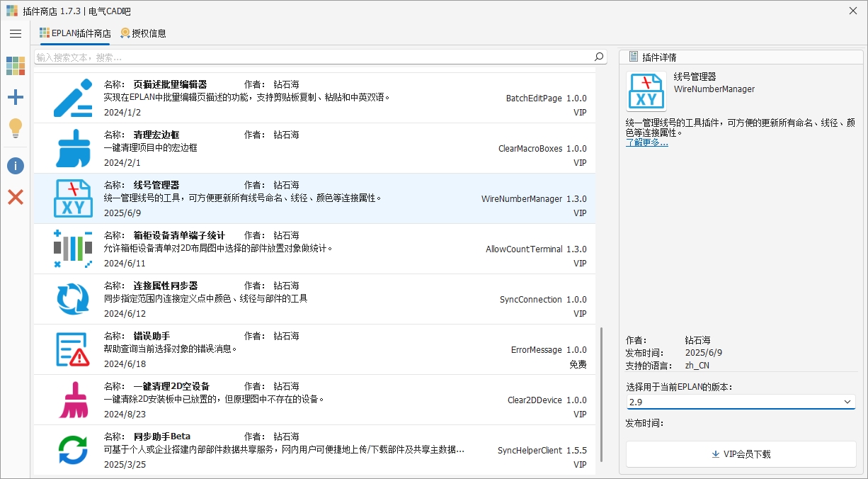Click WireNumberManager subtitle in details panel

714,89
